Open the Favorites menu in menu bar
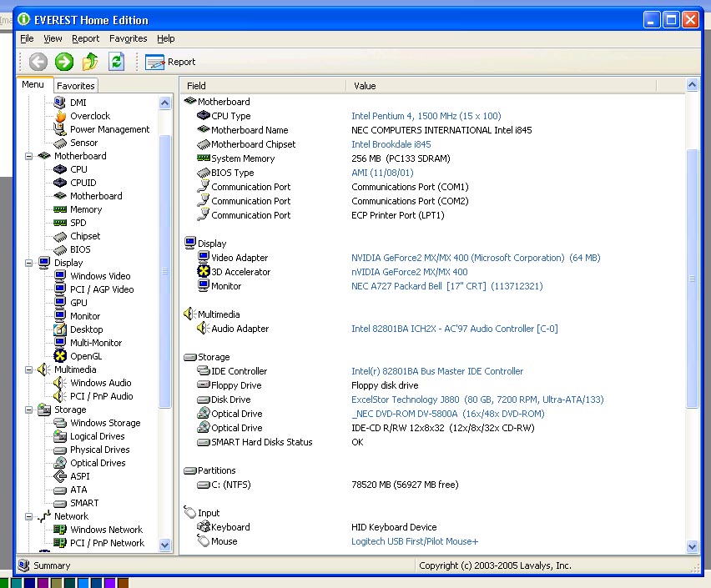The image size is (711, 588). 128,38
